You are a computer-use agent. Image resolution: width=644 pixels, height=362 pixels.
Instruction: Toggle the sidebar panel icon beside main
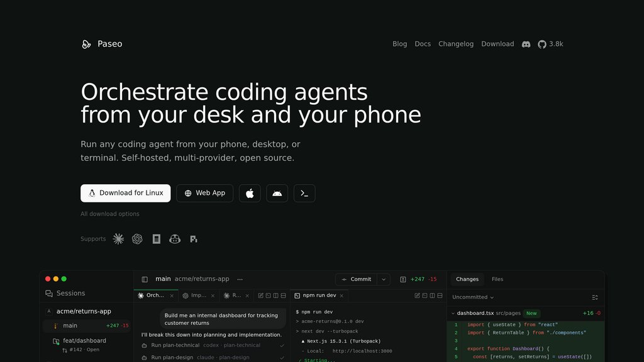pos(145,279)
